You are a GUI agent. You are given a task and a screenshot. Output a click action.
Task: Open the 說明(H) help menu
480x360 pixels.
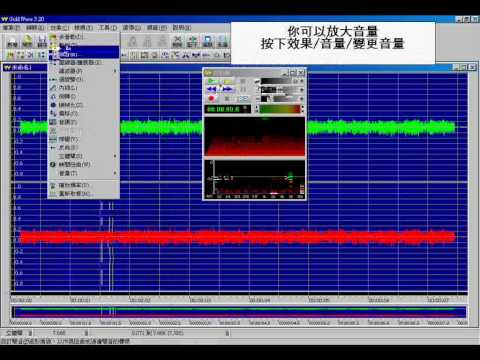pos(182,28)
